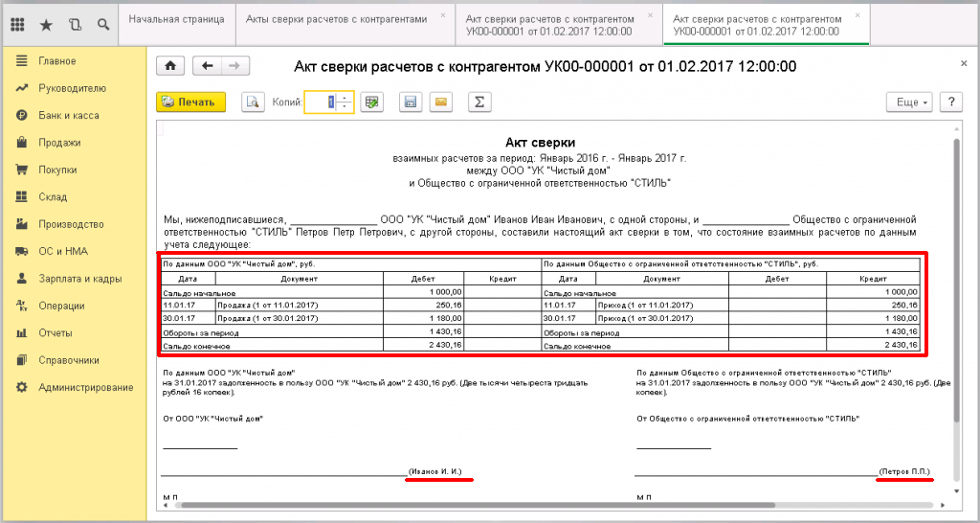Switch to Начальная страница tab

(177, 19)
